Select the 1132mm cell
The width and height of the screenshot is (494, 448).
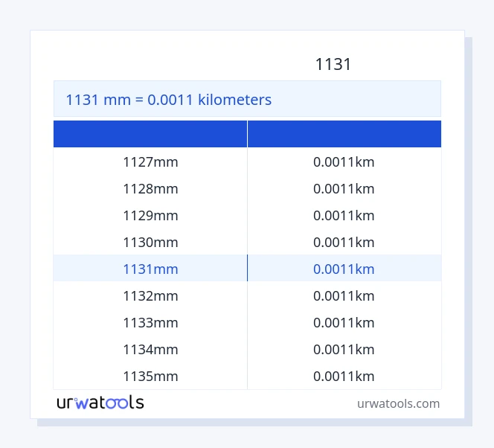point(150,296)
